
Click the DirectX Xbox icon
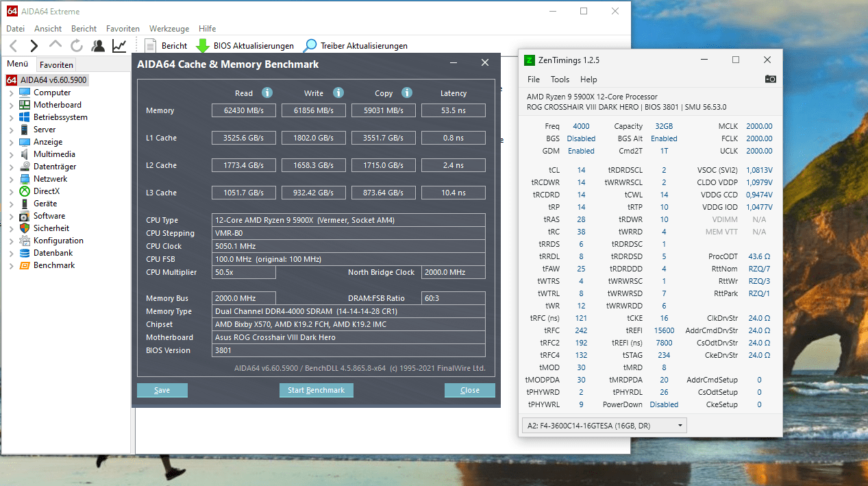(25, 191)
